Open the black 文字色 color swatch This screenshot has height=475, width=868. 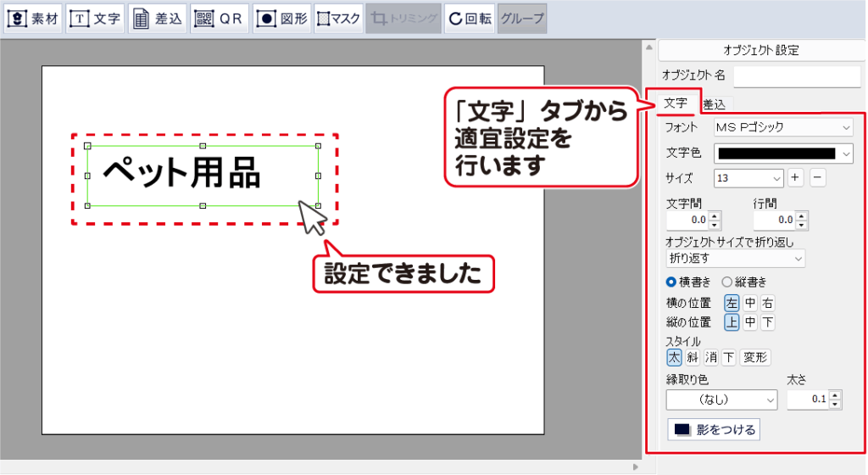point(782,154)
